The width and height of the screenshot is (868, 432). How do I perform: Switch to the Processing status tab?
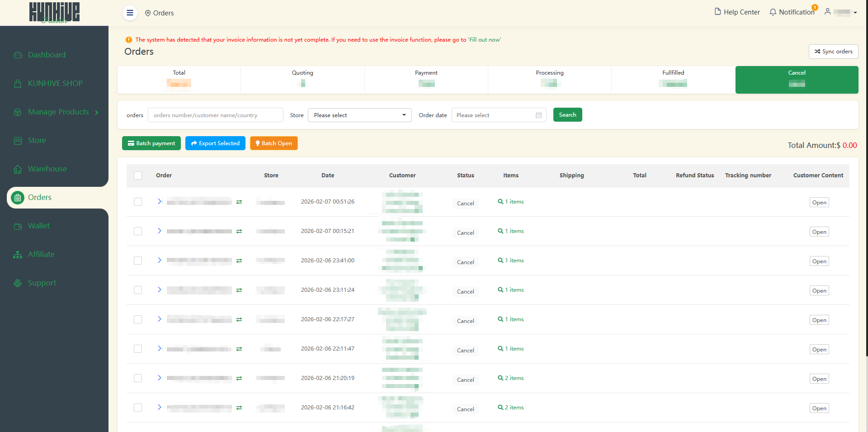[x=549, y=80]
